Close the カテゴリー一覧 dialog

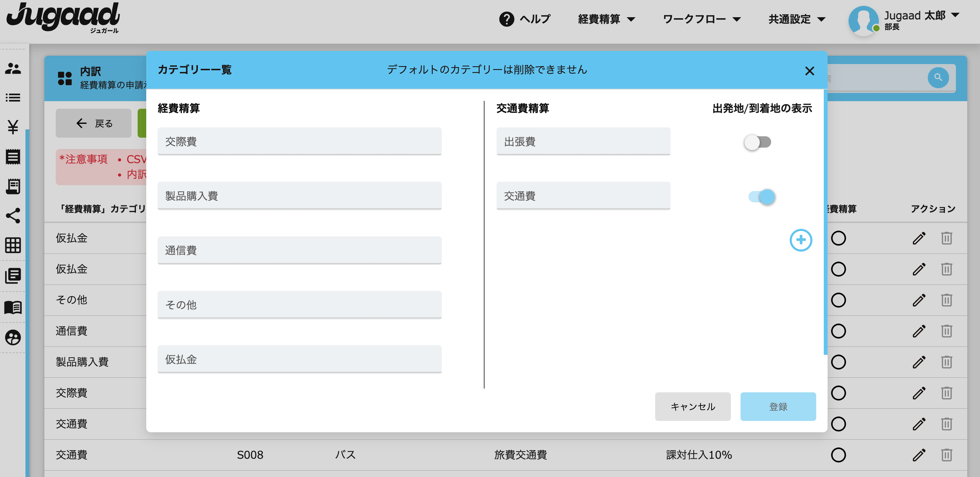click(810, 71)
